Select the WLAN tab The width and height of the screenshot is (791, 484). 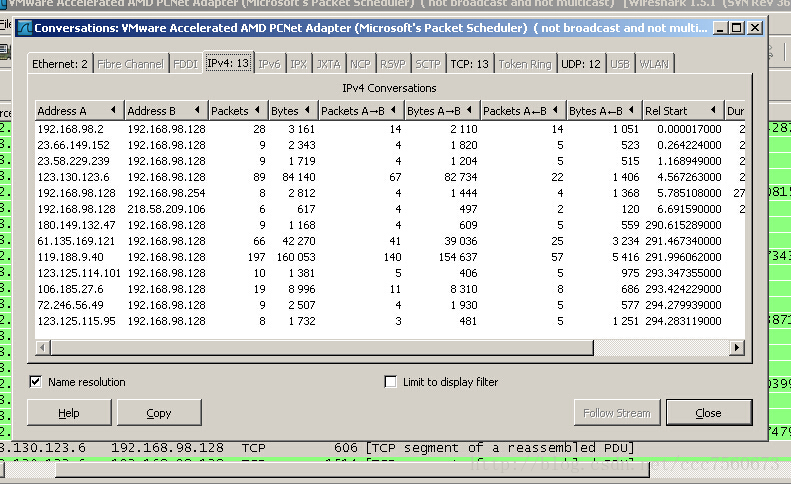coord(654,64)
